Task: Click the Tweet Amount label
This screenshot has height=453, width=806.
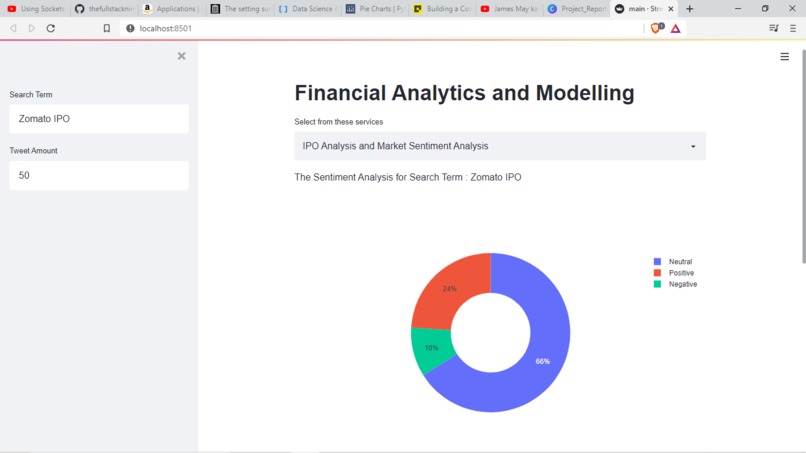Action: [33, 151]
